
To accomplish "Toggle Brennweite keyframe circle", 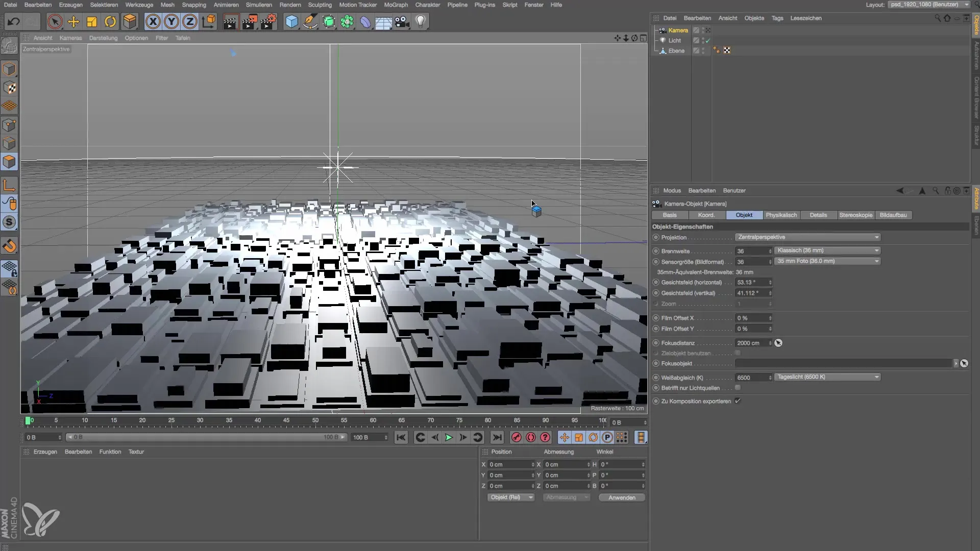I will click(656, 251).
